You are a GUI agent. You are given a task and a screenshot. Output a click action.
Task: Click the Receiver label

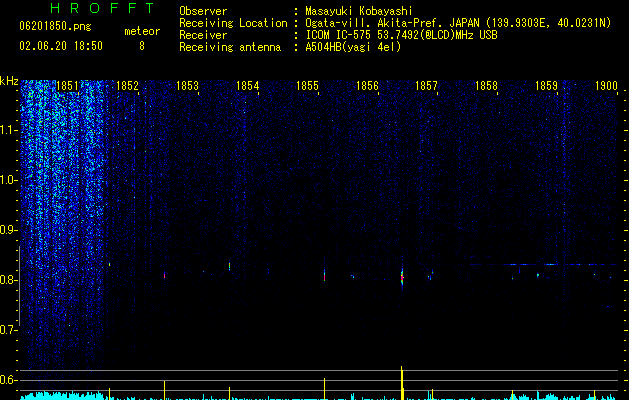(x=203, y=35)
